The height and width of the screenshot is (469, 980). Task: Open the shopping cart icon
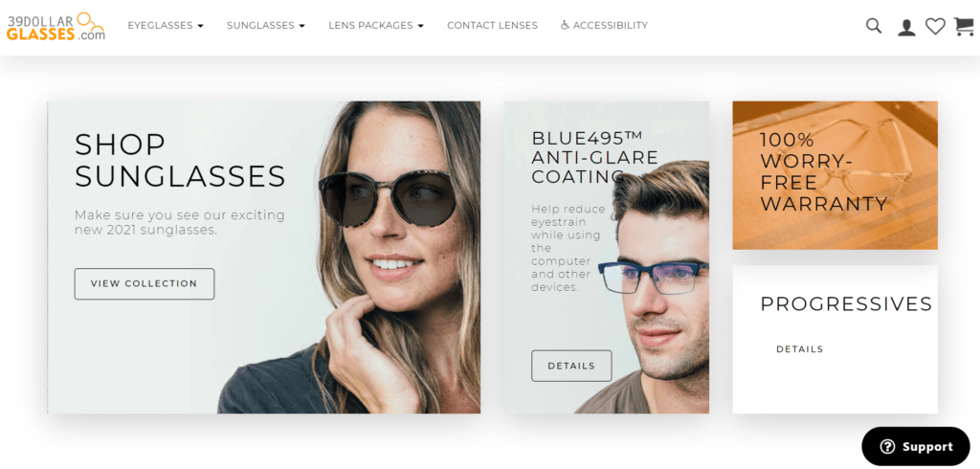point(964,26)
